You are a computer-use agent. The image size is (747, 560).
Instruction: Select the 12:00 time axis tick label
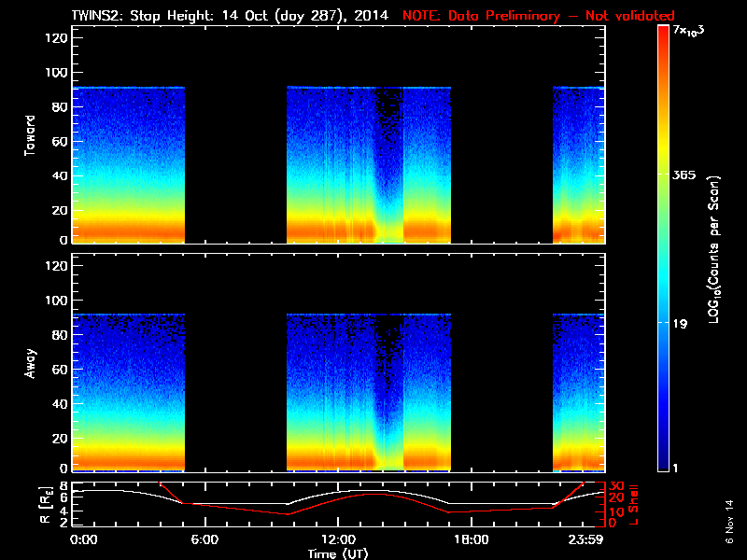click(337, 539)
